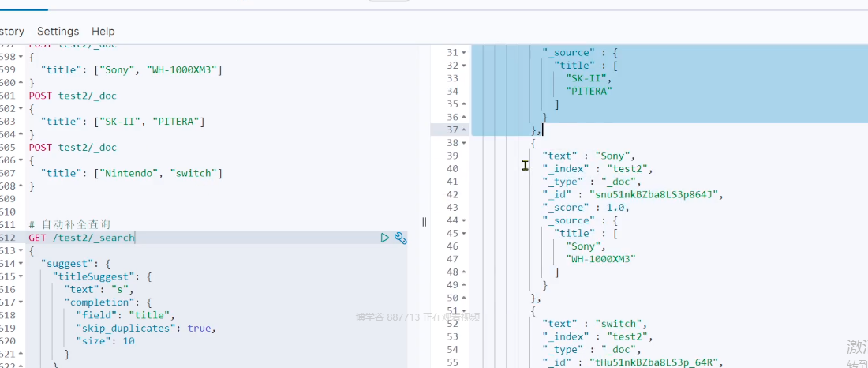868x368 pixels.
Task: Collapse response line 51 object fold arrow
Action: click(x=464, y=311)
